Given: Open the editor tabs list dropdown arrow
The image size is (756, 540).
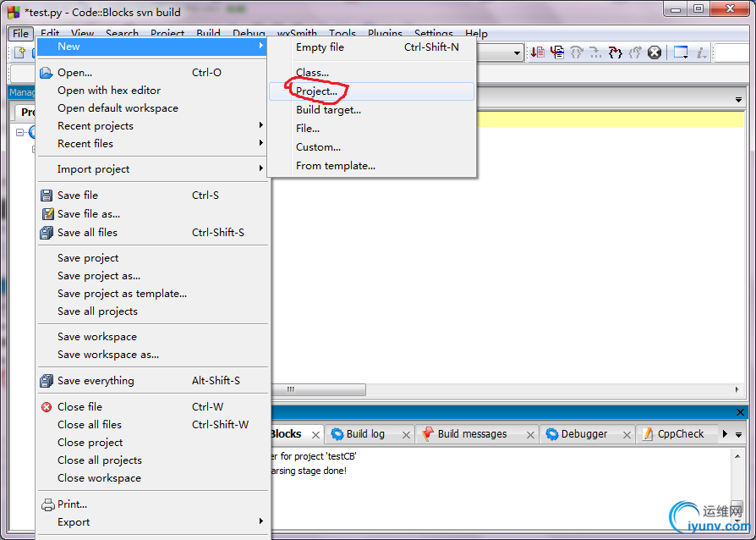Looking at the screenshot, I should point(738,100).
